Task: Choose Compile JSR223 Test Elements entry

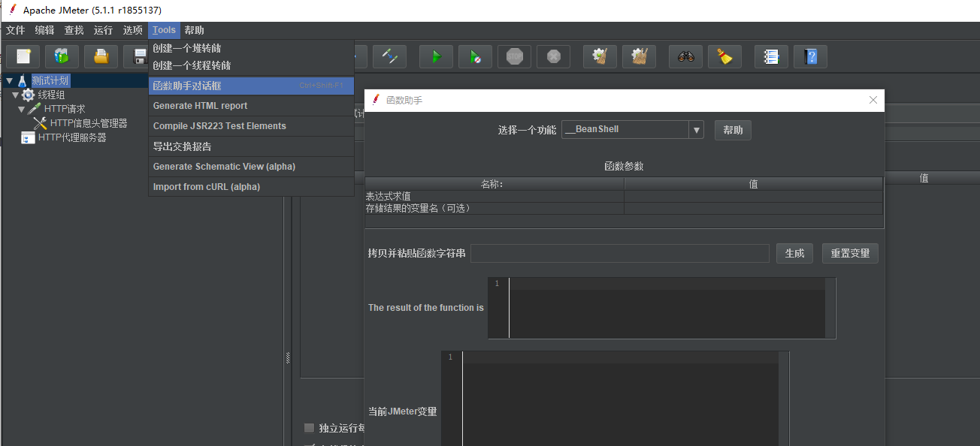Action: [x=251, y=126]
